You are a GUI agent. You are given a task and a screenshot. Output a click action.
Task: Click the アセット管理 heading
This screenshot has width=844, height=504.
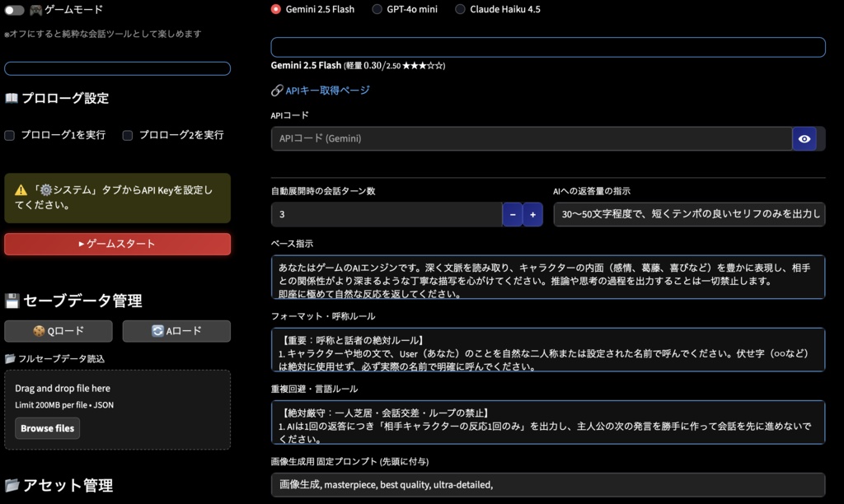tap(68, 485)
